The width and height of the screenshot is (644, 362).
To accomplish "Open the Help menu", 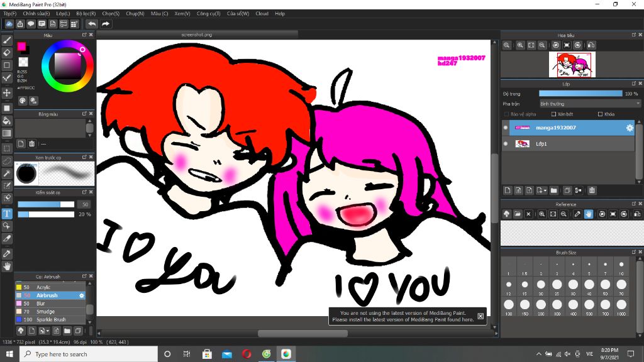I will point(280,14).
